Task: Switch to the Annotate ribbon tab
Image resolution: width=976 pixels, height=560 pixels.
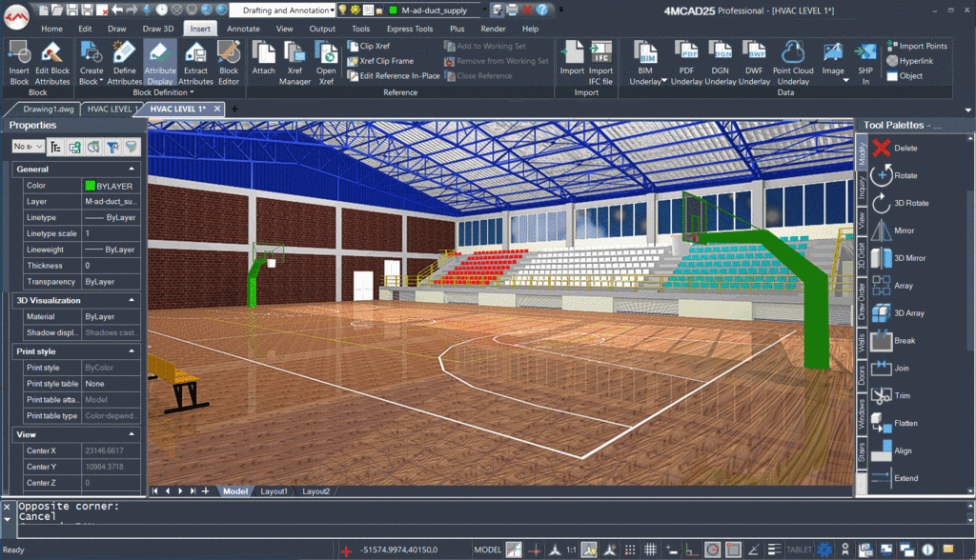Action: pos(243,29)
